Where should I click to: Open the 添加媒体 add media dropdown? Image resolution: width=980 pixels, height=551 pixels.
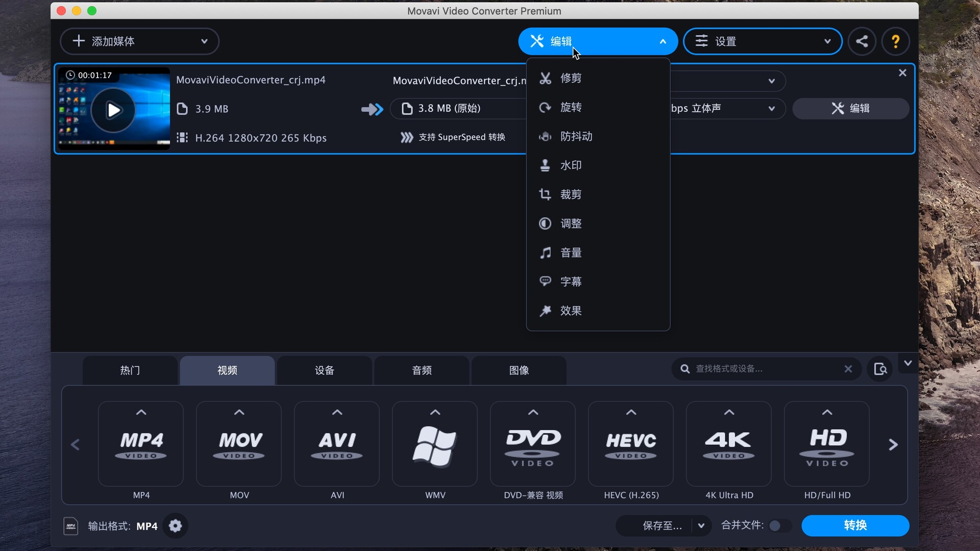tap(139, 41)
